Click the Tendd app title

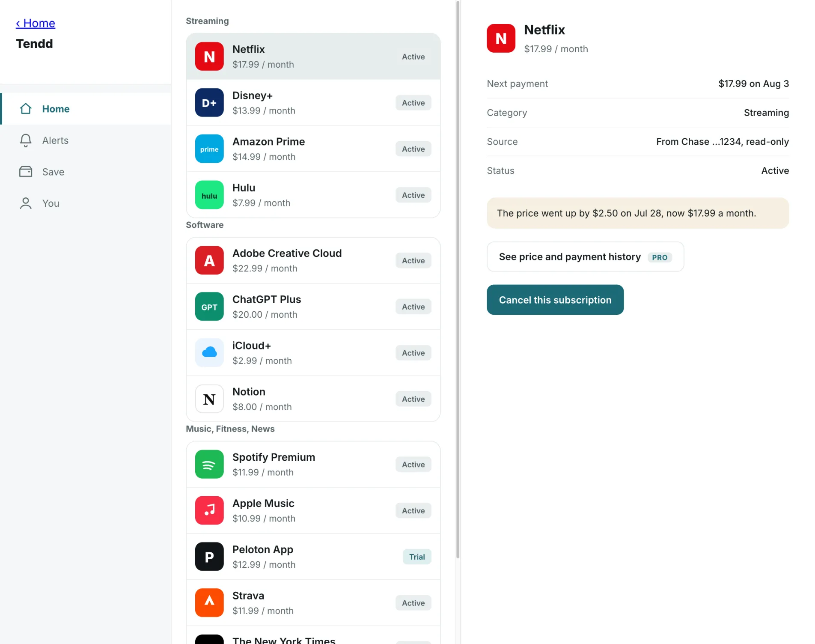point(34,44)
